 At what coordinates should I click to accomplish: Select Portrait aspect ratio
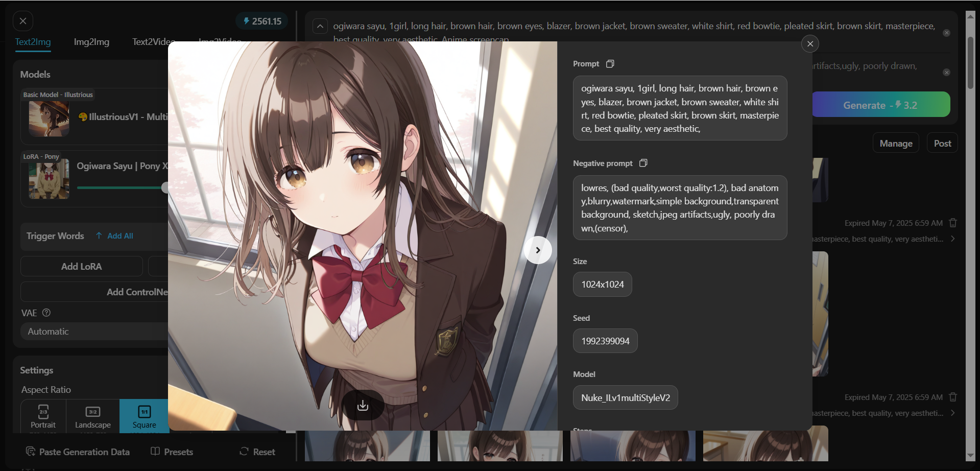(43, 416)
